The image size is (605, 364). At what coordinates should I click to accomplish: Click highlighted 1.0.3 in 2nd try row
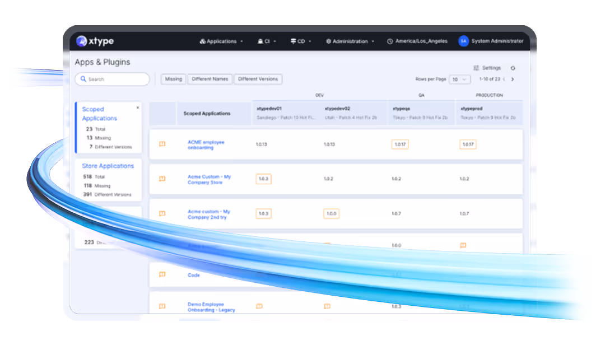pyautogui.click(x=263, y=213)
